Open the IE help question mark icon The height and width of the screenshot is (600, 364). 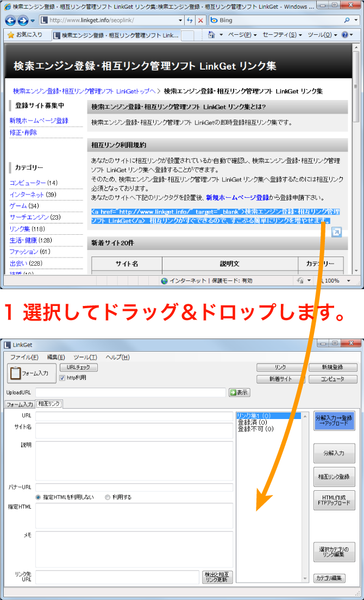(x=346, y=35)
